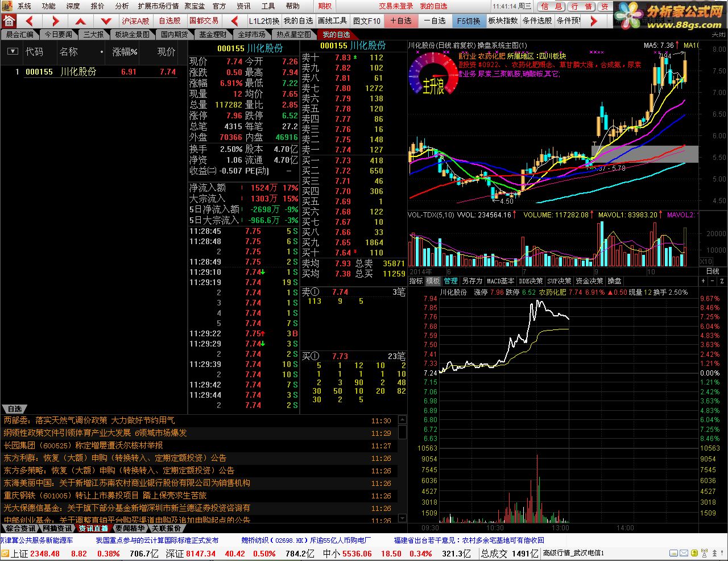728x561 pixels.
Task: Click left arrow before L1L2切换
Action: pyautogui.click(x=234, y=21)
